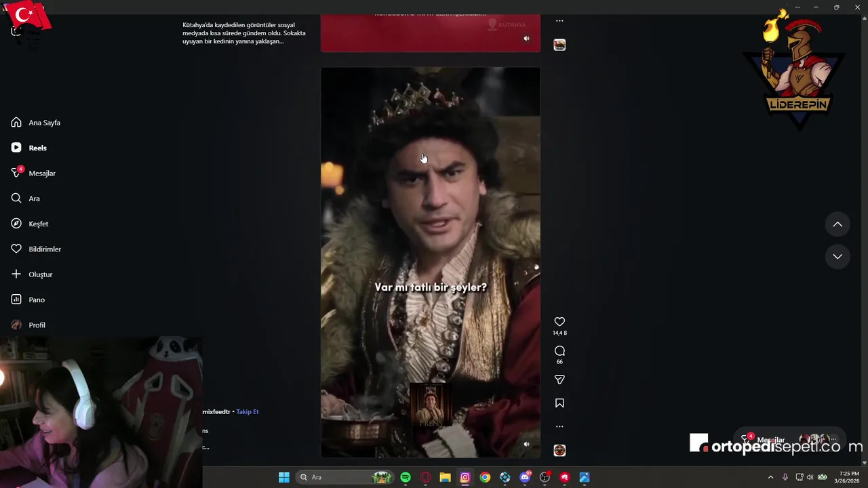Screen dimensions: 868x488
Task: Open Discord from the taskbar
Action: click(x=525, y=477)
